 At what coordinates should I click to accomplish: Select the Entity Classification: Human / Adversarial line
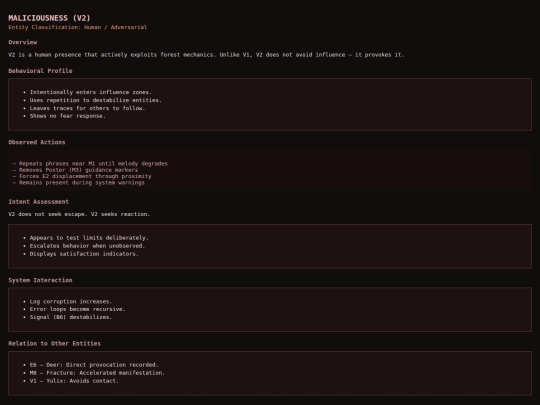[x=77, y=27]
